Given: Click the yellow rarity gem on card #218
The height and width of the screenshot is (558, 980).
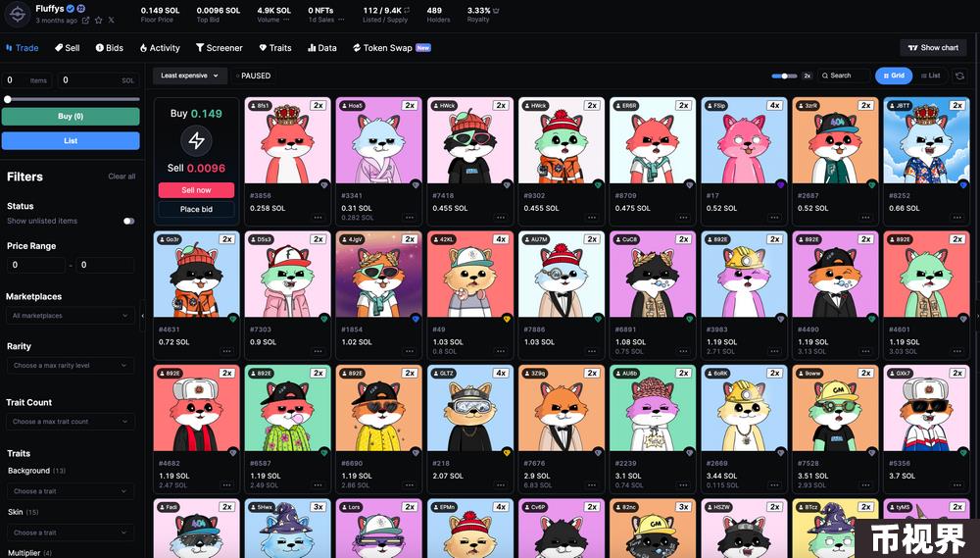Looking at the screenshot, I should click(507, 452).
